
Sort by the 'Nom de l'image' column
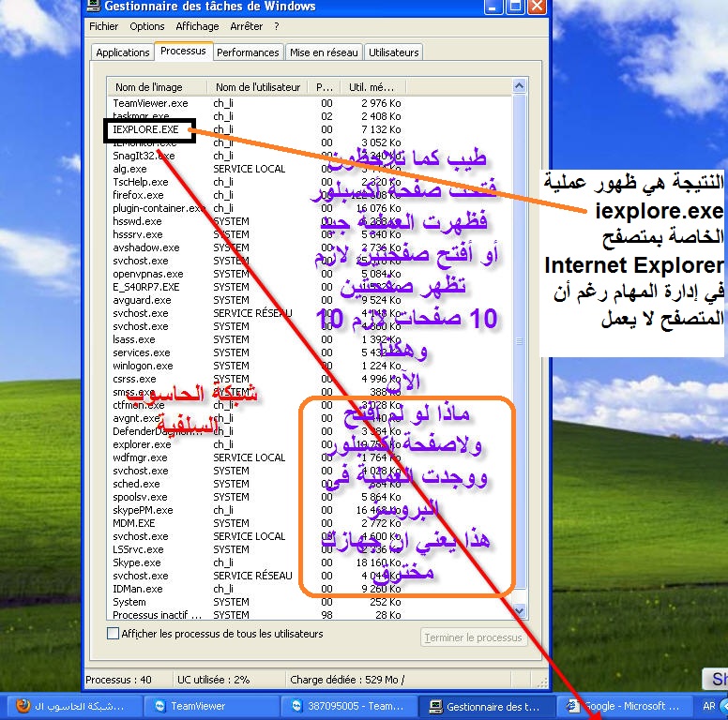tap(148, 87)
